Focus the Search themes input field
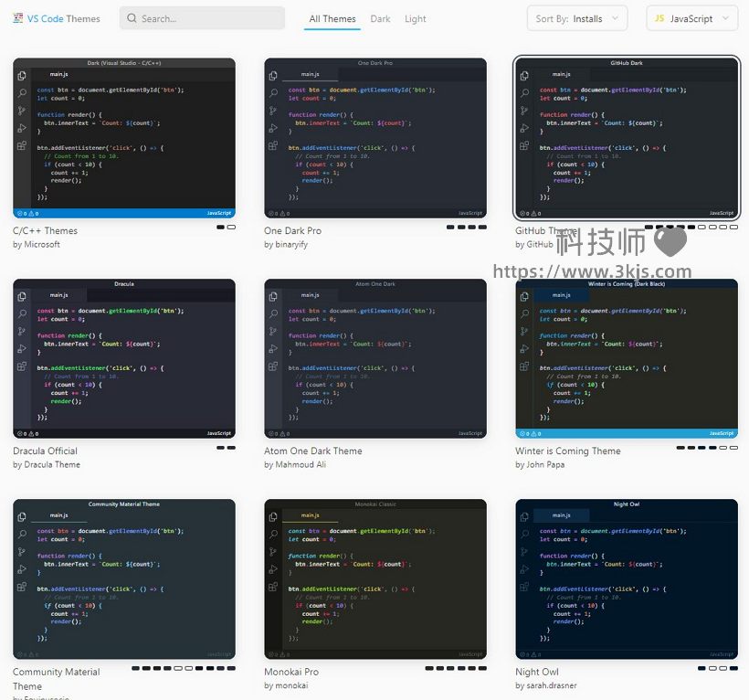 pos(202,18)
